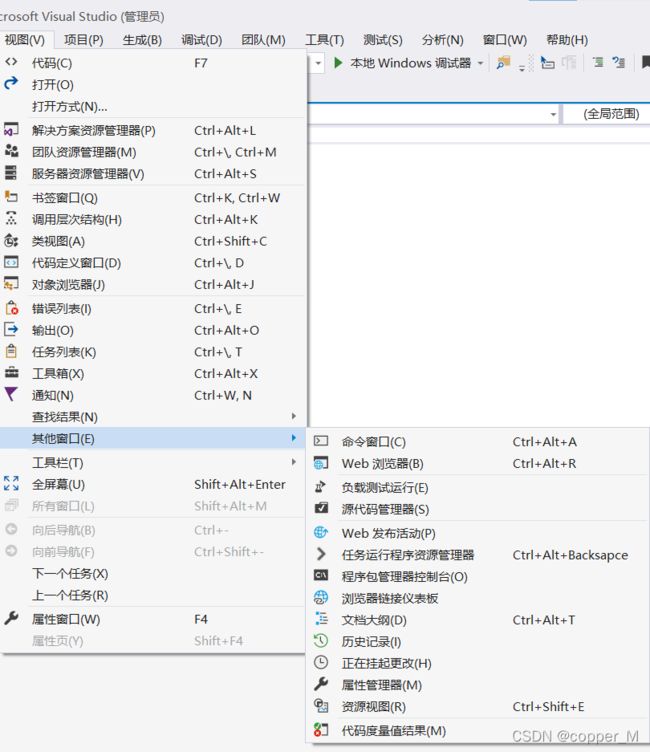Click the green start debugging arrow
Viewport: 650px width, 752px height.
pos(338,63)
